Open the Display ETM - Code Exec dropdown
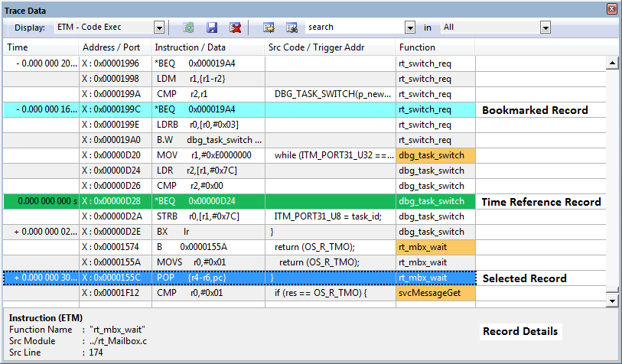Image resolution: width=622 pixels, height=364 pixels. click(159, 28)
